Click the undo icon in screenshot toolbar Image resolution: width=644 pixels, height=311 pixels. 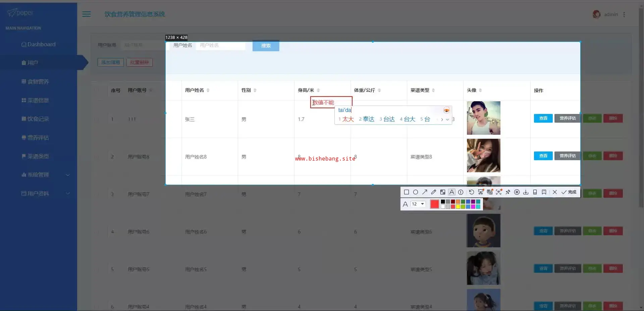471,192
